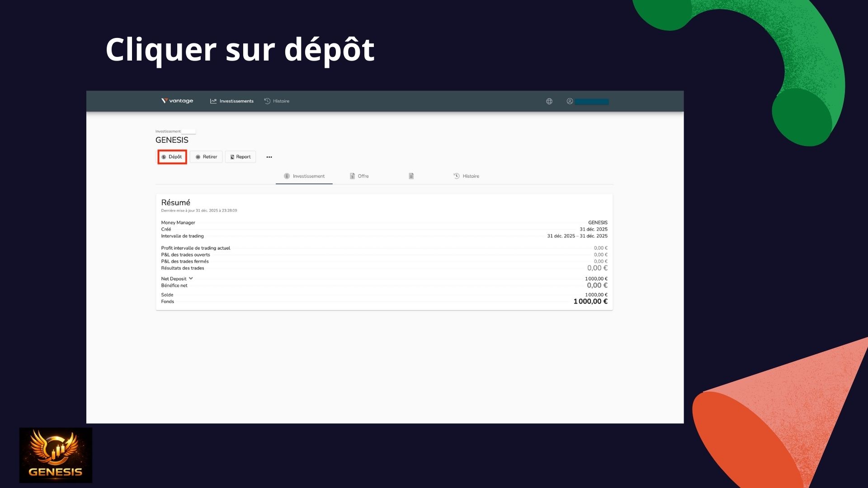Open Investissements in top navigation
The width and height of the screenshot is (868, 488).
(236, 101)
